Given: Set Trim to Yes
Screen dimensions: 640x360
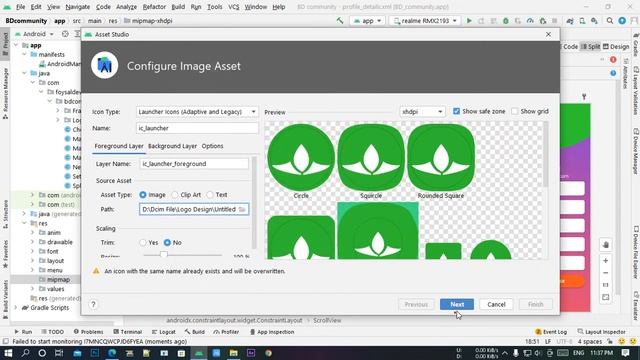Looking at the screenshot, I should tap(142, 242).
